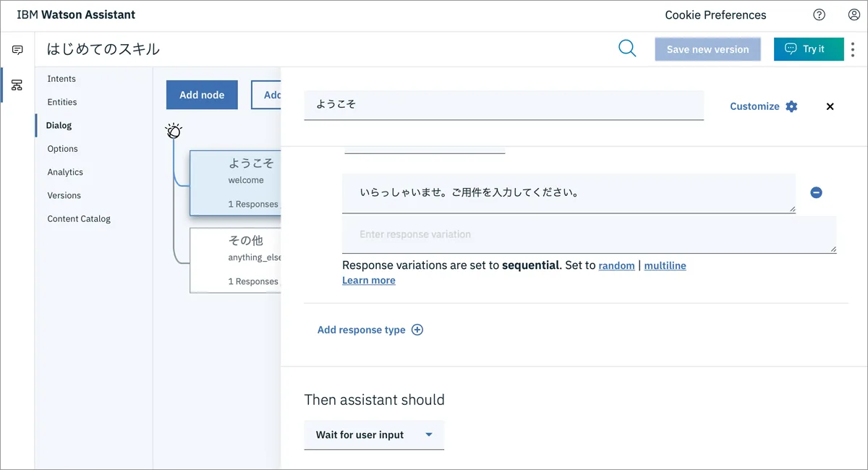Click the Add response type label
The width and height of the screenshot is (868, 470).
(x=362, y=330)
